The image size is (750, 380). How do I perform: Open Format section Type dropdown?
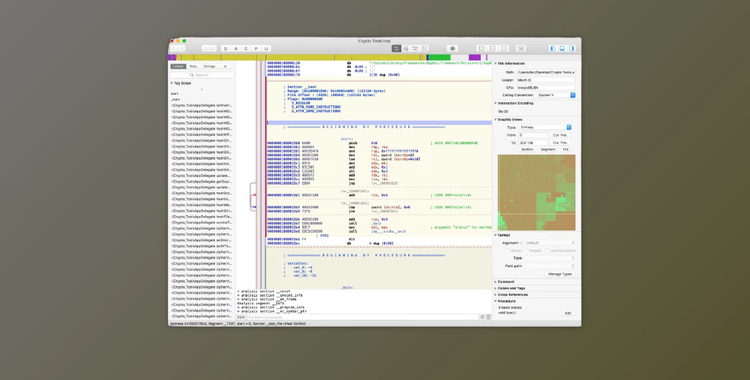click(x=549, y=258)
